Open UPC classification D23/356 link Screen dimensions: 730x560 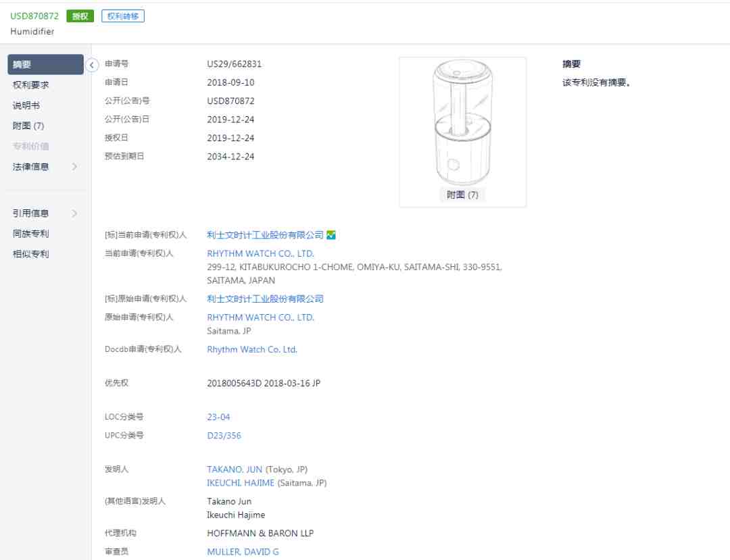pyautogui.click(x=224, y=436)
